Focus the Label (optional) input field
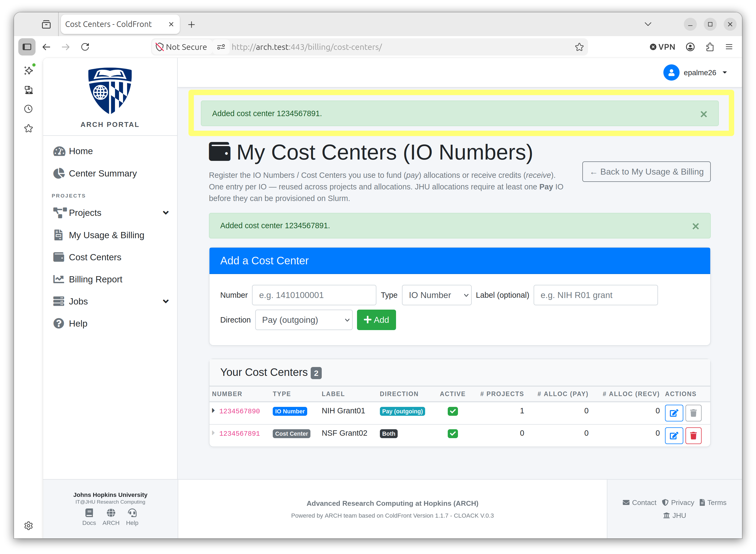756x554 pixels. 596,295
